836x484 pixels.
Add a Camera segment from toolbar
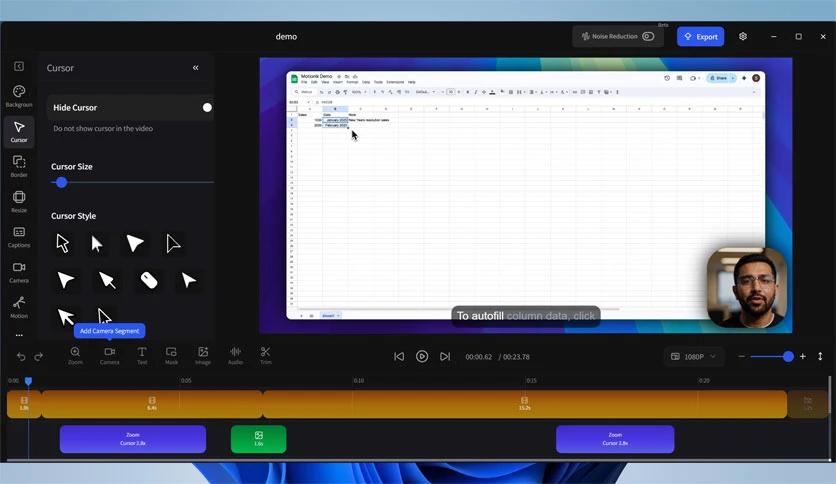(x=109, y=356)
